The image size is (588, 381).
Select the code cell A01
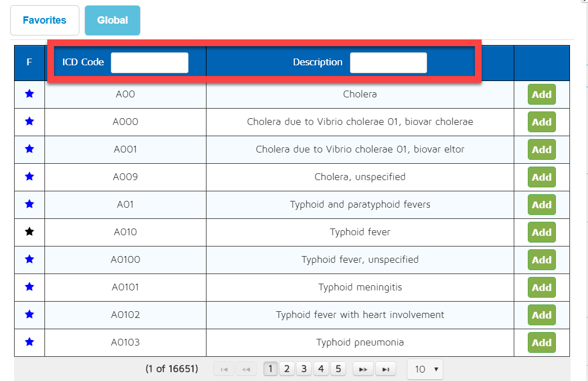click(125, 204)
